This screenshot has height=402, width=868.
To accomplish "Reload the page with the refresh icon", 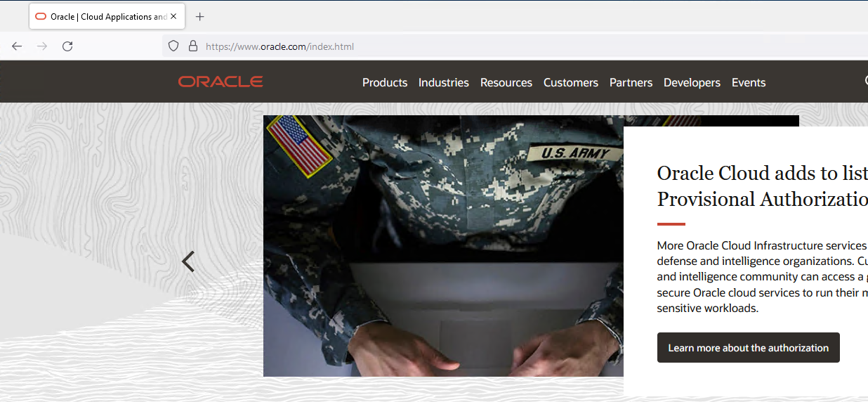I will (x=67, y=46).
